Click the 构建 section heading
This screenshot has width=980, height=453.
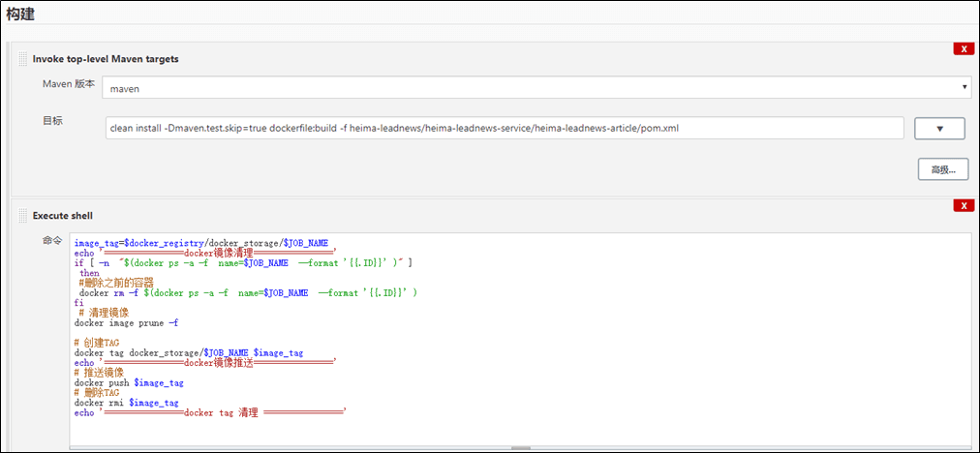coord(21,13)
